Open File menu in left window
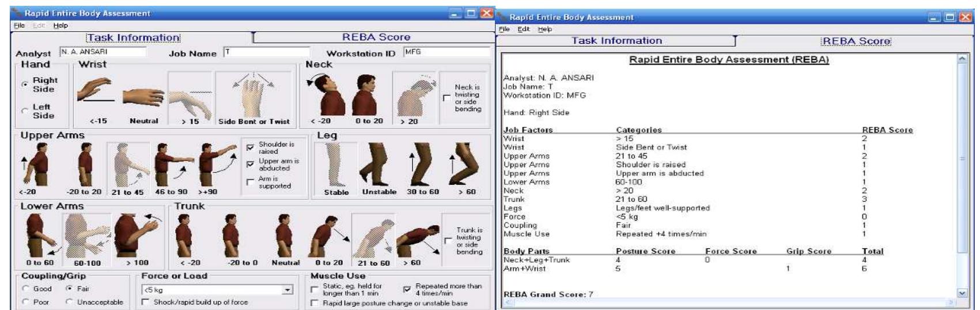Viewport: 980px width, 310px height. (x=19, y=25)
